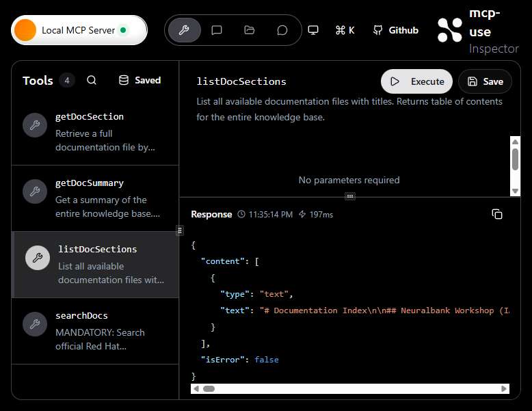Click the response timestamp clock icon
This screenshot has width=532, height=411.
click(x=241, y=215)
